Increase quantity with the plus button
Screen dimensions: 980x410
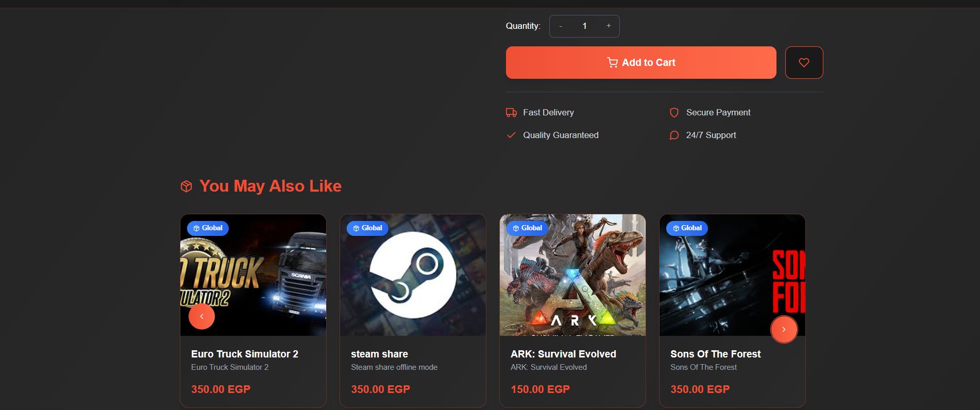pyautogui.click(x=609, y=26)
